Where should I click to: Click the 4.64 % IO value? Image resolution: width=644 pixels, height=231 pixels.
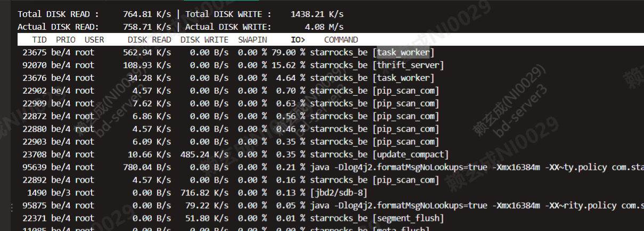pyautogui.click(x=291, y=78)
